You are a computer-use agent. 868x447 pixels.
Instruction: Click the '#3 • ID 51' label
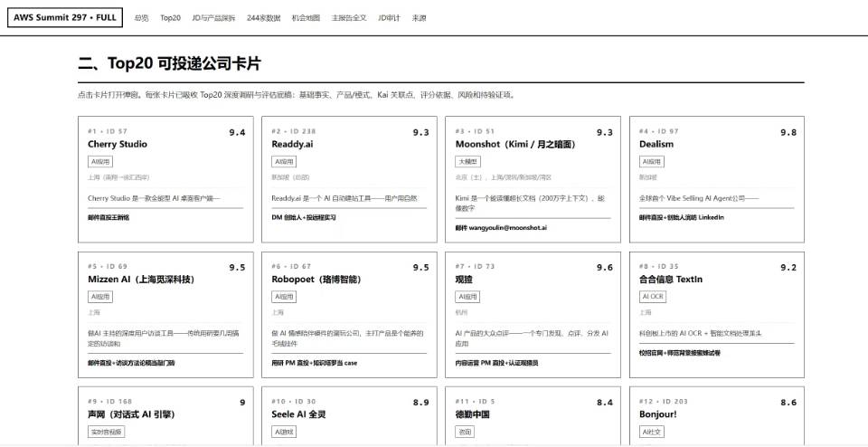475,131
